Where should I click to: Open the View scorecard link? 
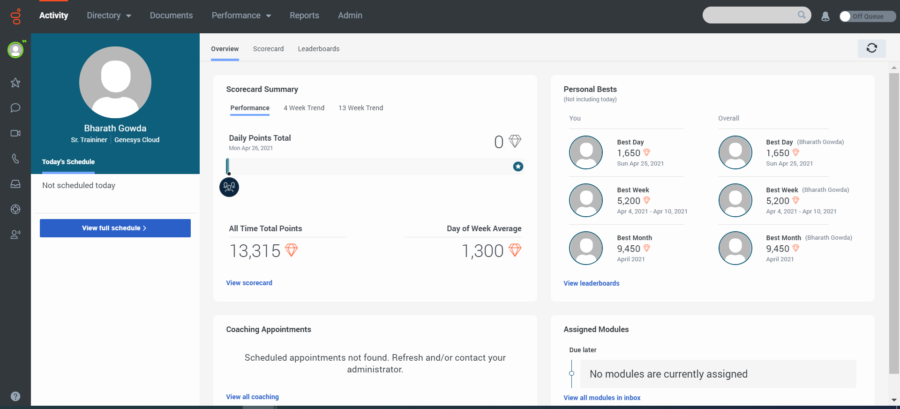click(x=249, y=283)
